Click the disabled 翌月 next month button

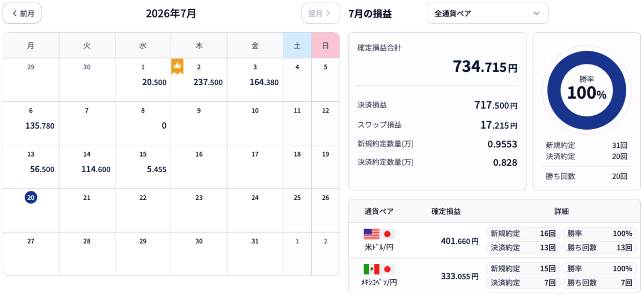(x=320, y=13)
